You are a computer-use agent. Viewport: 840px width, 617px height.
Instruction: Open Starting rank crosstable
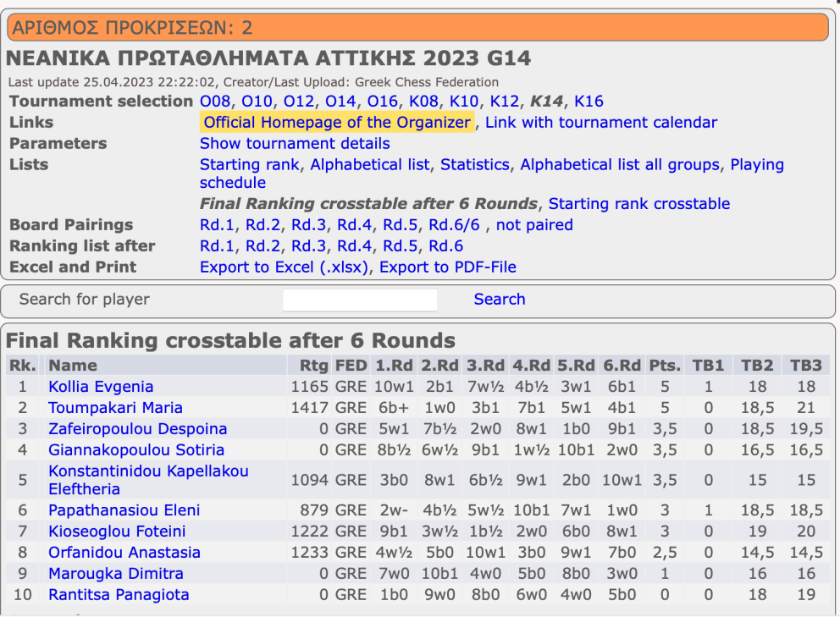(x=639, y=203)
